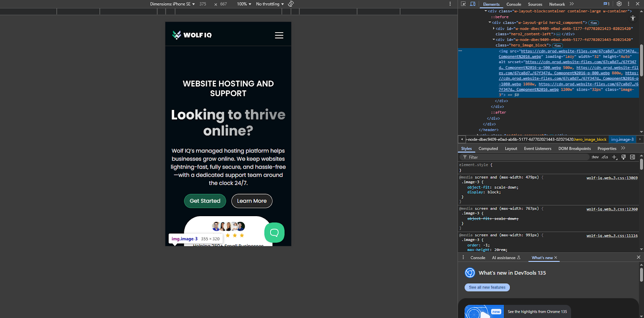Collapse the hero_image_block div node

(494, 40)
